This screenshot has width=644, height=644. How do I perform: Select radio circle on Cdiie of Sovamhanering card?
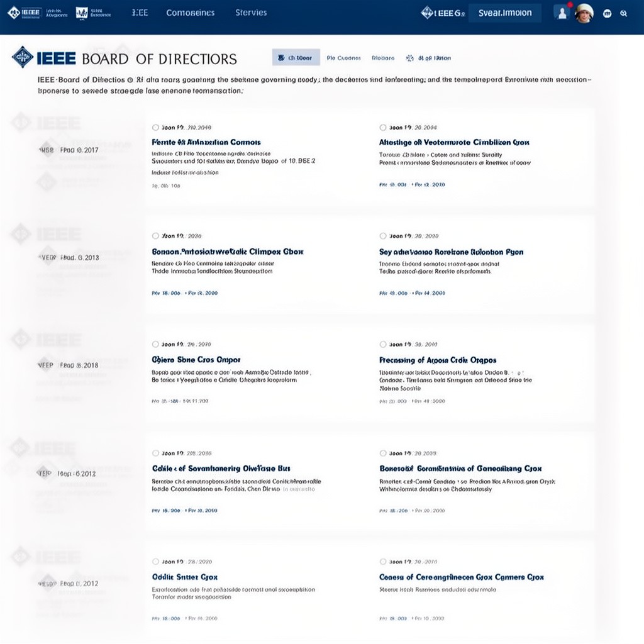(x=155, y=453)
